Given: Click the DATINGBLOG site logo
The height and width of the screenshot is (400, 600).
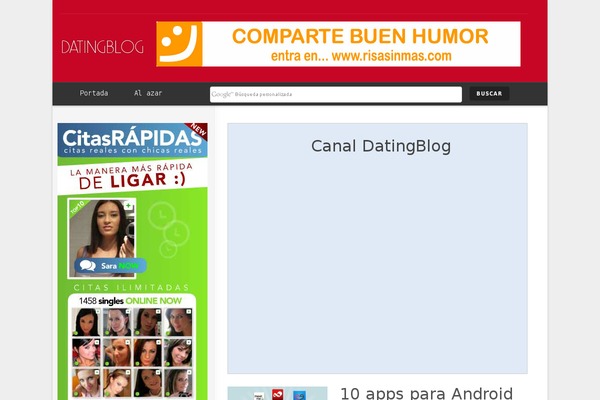Looking at the screenshot, I should (x=102, y=47).
